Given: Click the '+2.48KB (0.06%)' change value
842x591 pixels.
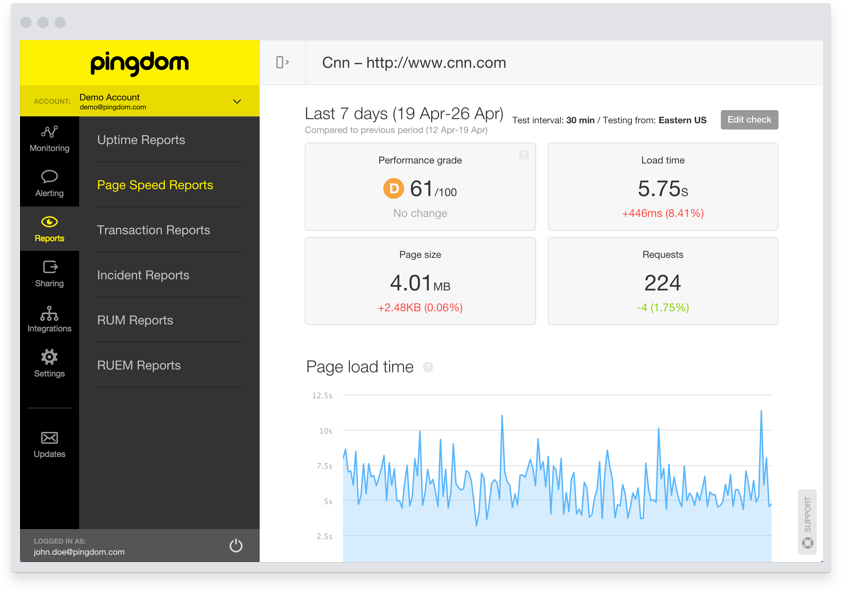Looking at the screenshot, I should pyautogui.click(x=420, y=308).
